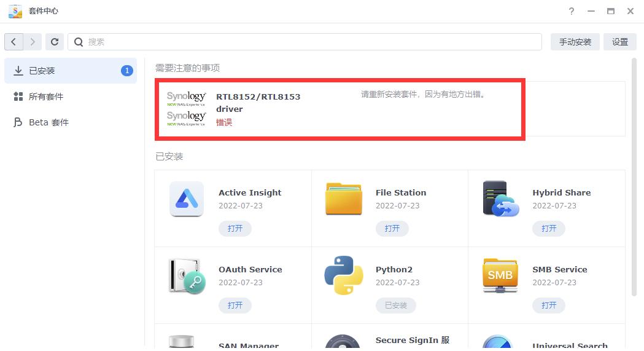Open SMB Service with its 打开 button

(549, 306)
